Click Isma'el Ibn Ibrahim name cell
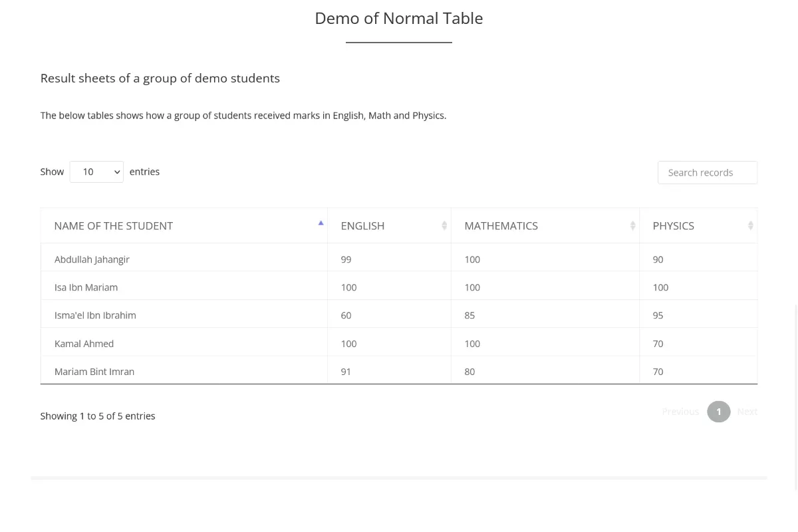Image resolution: width=798 pixels, height=532 pixels. (x=95, y=315)
